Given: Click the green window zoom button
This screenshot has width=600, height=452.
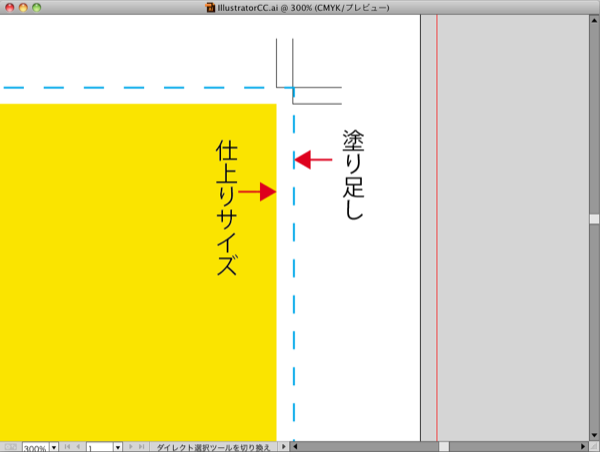Looking at the screenshot, I should point(38,7).
